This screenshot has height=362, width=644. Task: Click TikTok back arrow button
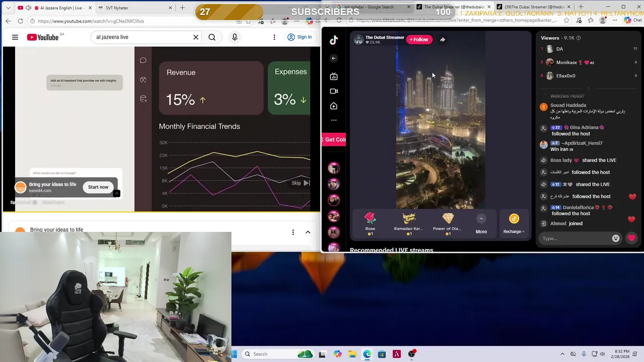[x=334, y=58]
